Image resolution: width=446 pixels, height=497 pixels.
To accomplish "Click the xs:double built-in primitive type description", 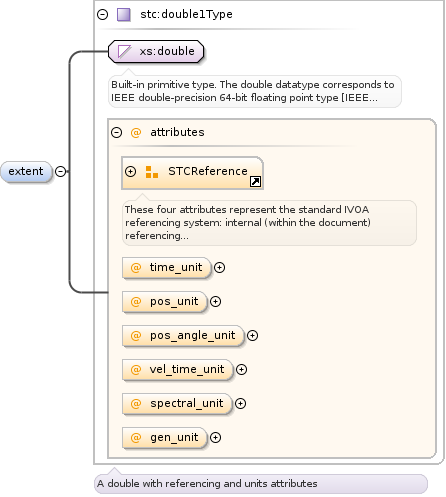I will pyautogui.click(x=255, y=91).
